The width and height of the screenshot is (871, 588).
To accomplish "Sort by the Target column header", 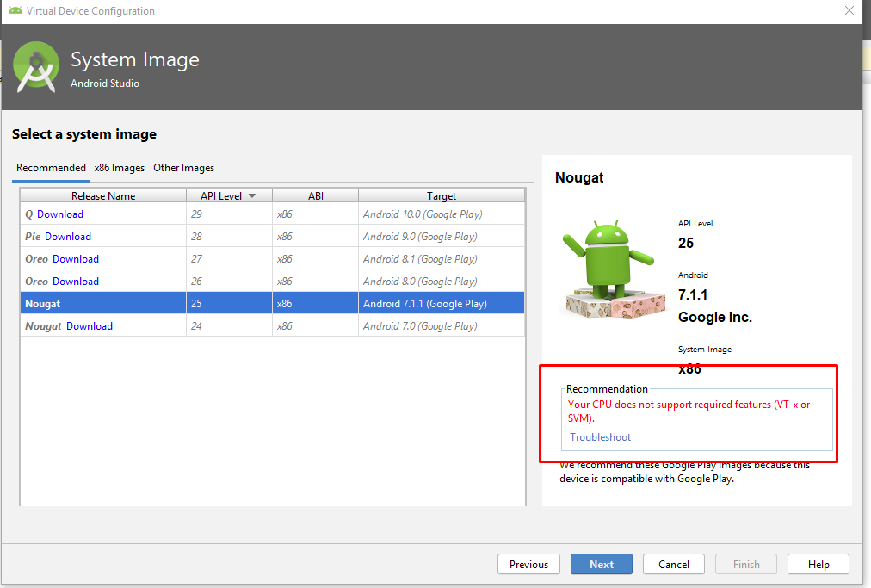I will pyautogui.click(x=441, y=196).
